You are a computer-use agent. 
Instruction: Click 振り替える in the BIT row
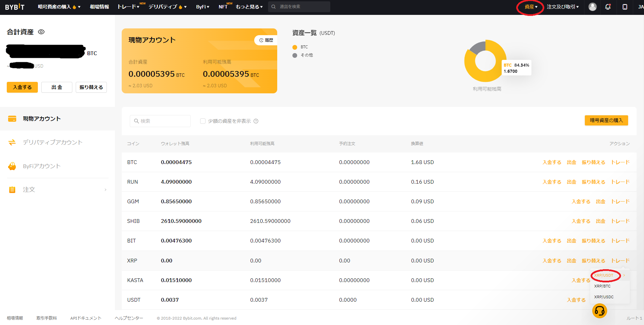click(594, 241)
